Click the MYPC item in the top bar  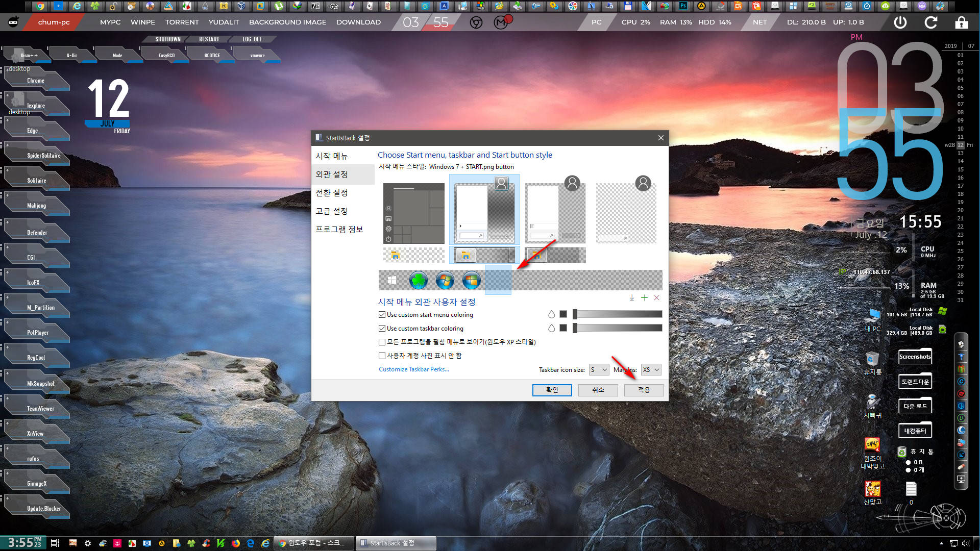coord(110,22)
